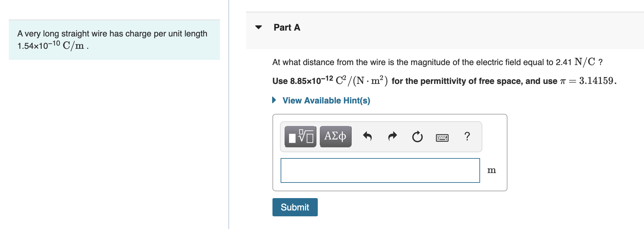Show keyboard shortcuts for the equation editor

tap(442, 138)
